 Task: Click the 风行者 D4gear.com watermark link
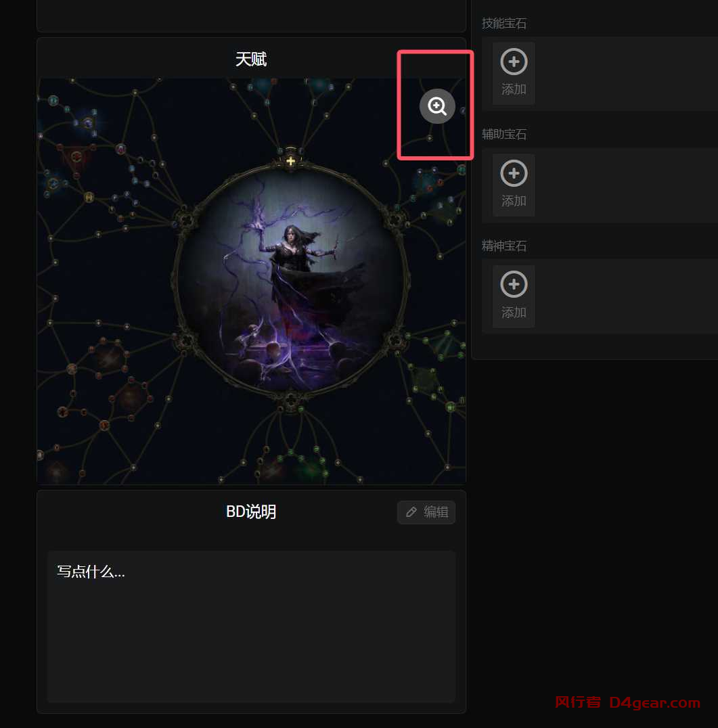[627, 702]
